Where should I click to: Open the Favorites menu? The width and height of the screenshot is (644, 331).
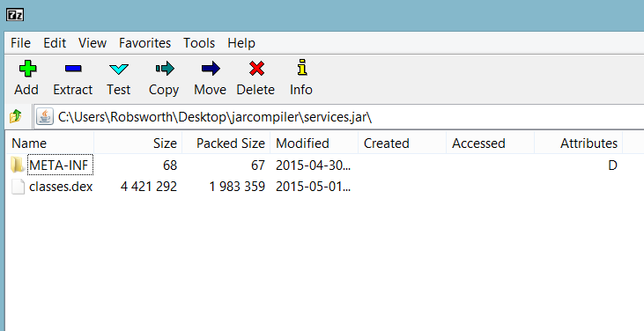(144, 42)
